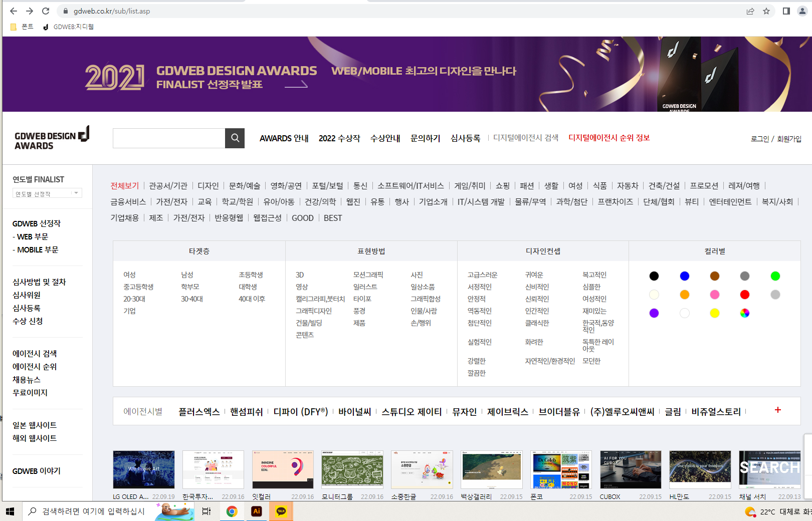The image size is (812, 521).
Task: Filter by 모던한 design concept
Action: coord(591,361)
